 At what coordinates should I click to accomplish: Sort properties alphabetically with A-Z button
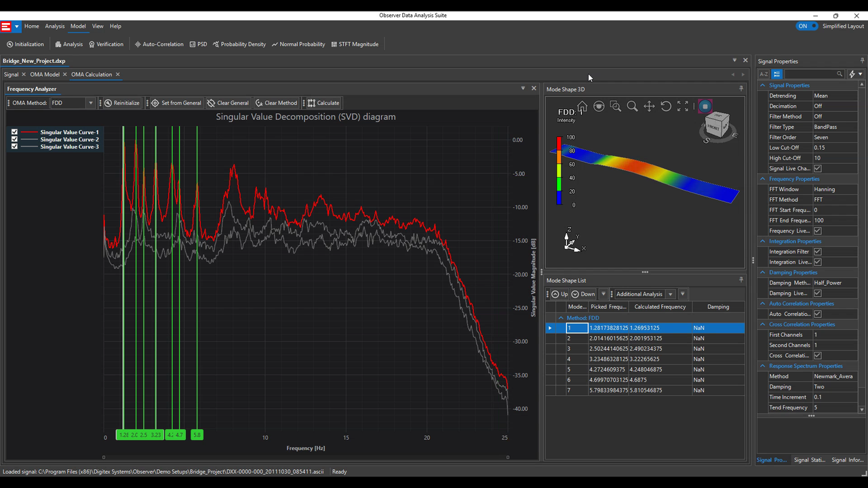click(x=764, y=74)
